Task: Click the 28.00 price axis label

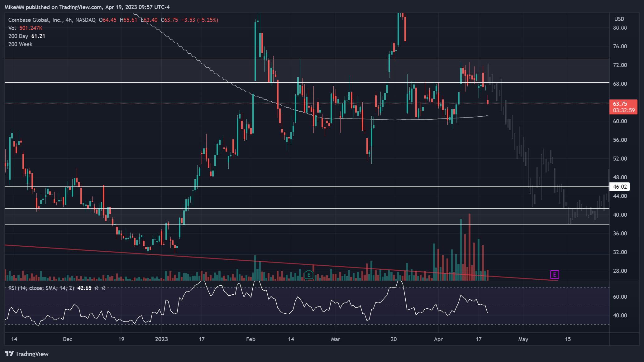Action: coord(620,271)
